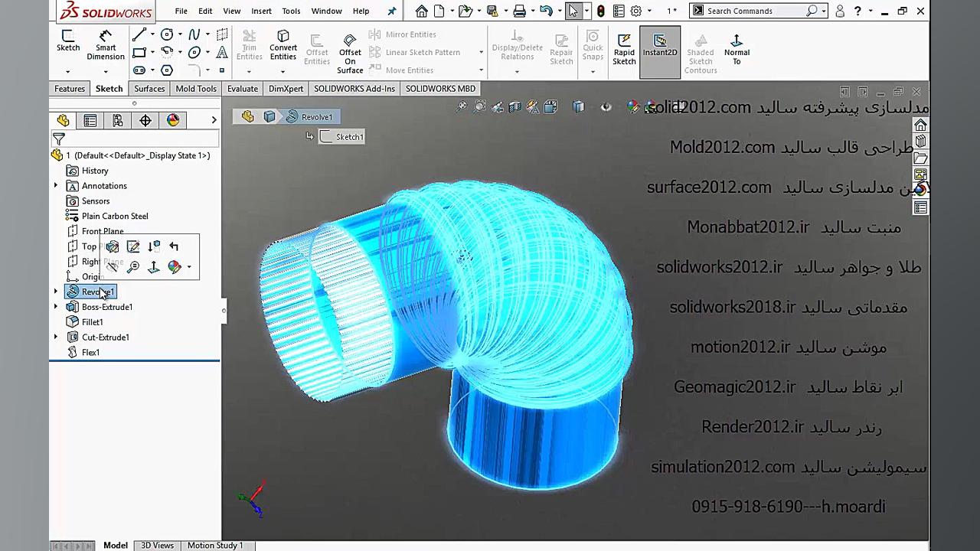Viewport: 980px width, 551px height.
Task: Click the Home icon in the title bar
Action: point(421,11)
